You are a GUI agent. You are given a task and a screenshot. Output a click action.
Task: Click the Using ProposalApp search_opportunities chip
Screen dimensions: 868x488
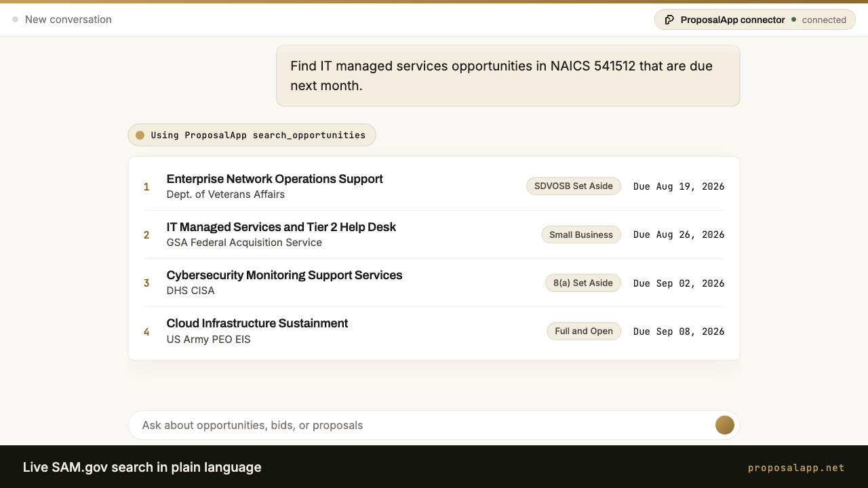[x=252, y=135]
